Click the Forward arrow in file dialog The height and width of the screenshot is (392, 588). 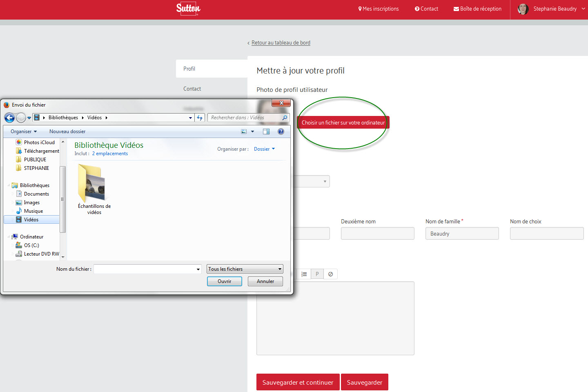(x=21, y=118)
